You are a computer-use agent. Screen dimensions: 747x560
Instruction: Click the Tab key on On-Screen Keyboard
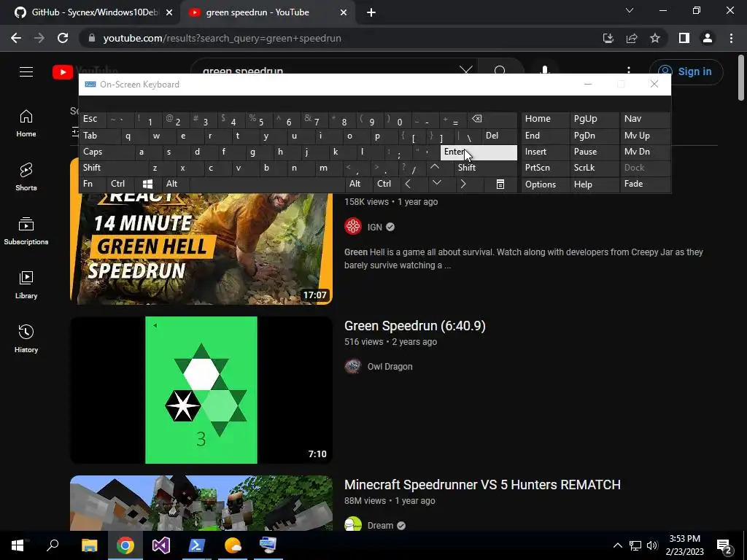(99, 136)
